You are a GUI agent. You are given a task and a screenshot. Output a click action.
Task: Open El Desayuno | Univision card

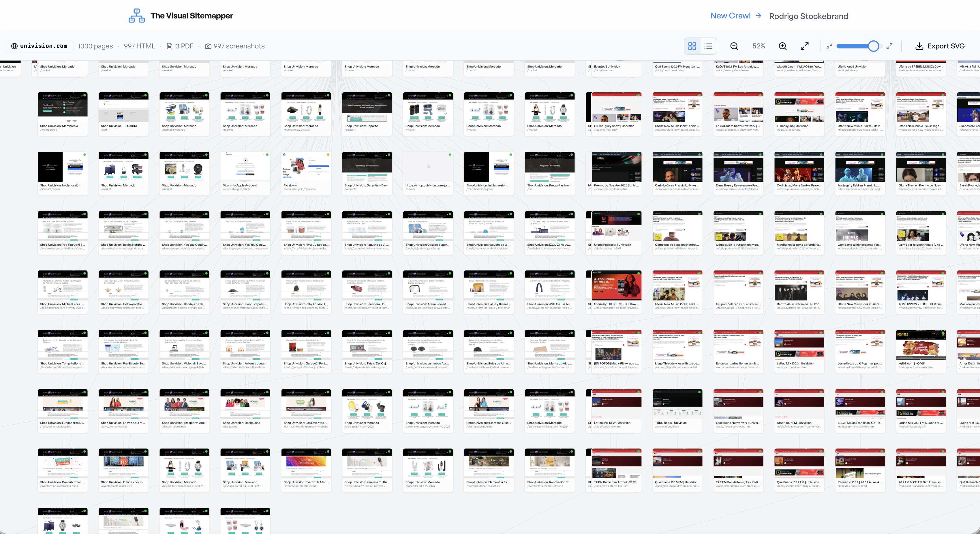tap(799, 114)
